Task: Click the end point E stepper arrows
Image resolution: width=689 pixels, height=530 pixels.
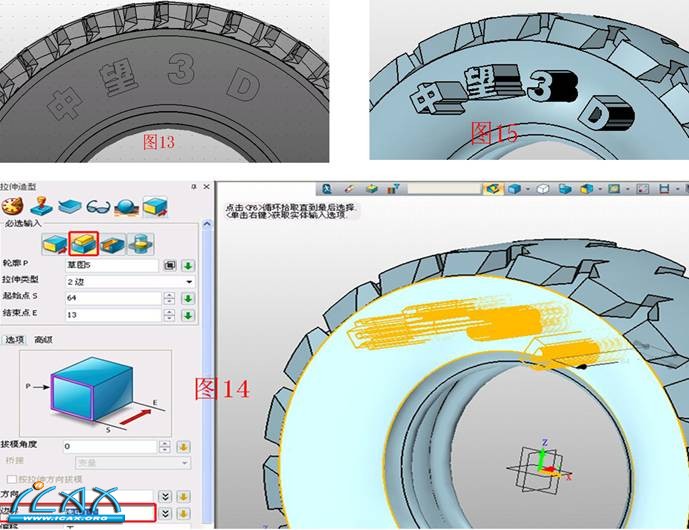Action: tap(169, 315)
